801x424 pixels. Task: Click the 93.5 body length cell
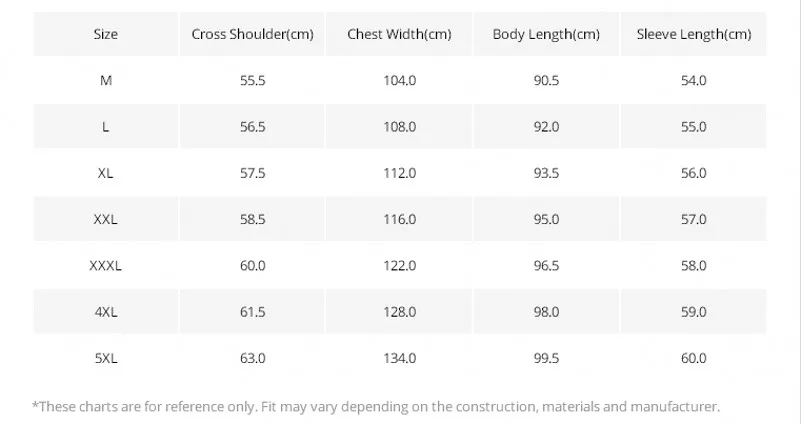coord(546,173)
